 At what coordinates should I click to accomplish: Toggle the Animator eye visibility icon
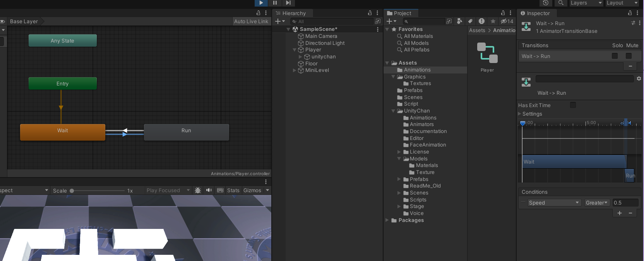(x=2, y=21)
